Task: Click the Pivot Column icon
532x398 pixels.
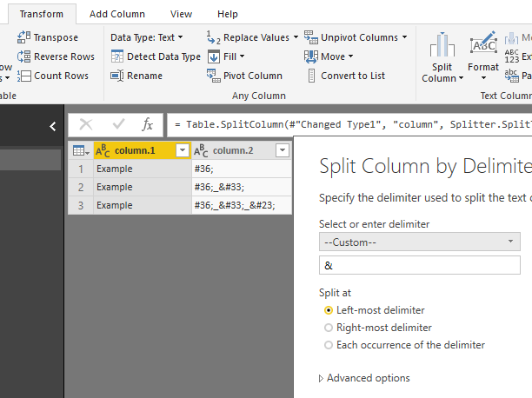Action: tap(214, 76)
